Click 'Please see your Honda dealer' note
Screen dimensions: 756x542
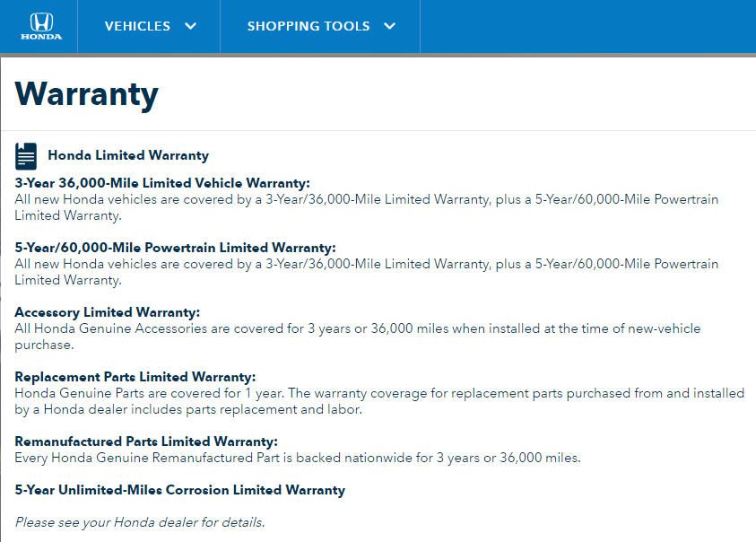[140, 522]
